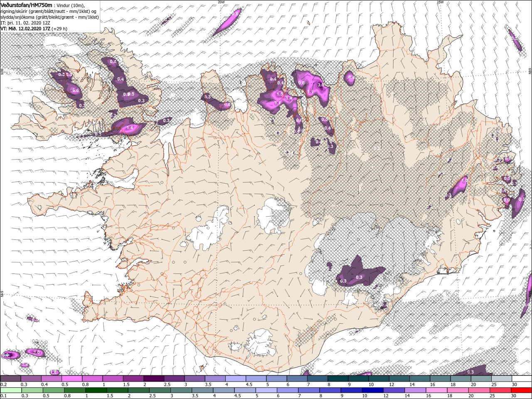Screen dimensions: 532x399
Task: Select upper scale swatch between 2 and 2.5
Action: point(154,379)
